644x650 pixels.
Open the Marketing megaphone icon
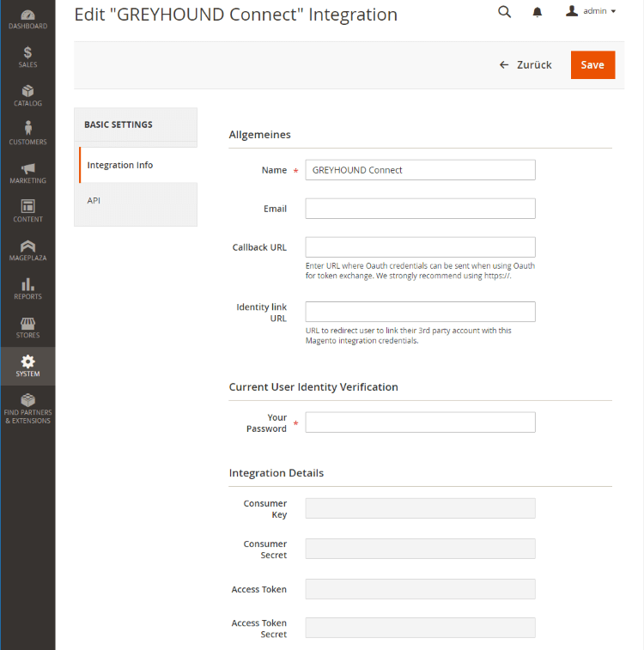pyautogui.click(x=27, y=168)
